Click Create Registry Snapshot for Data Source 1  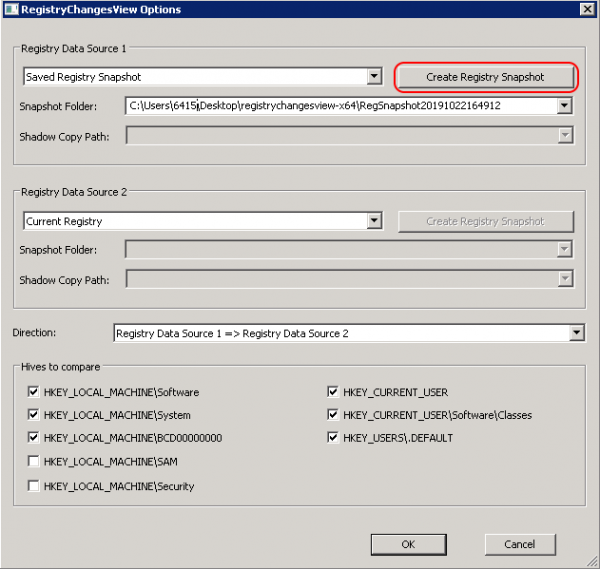[485, 77]
